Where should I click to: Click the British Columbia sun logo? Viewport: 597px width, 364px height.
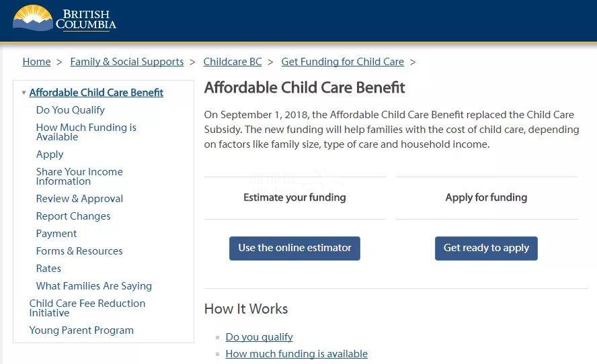click(x=33, y=18)
